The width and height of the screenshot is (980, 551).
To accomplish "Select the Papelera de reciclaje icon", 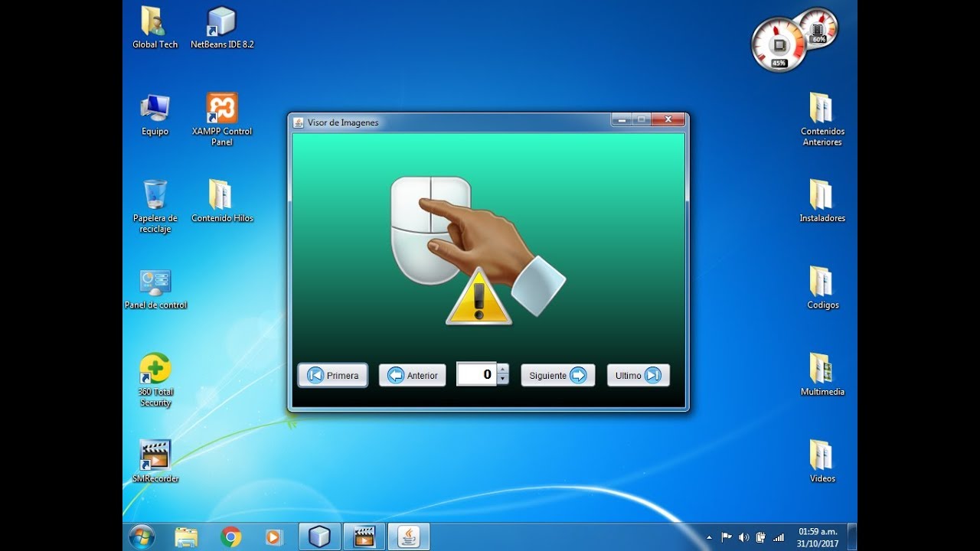I will [x=155, y=207].
